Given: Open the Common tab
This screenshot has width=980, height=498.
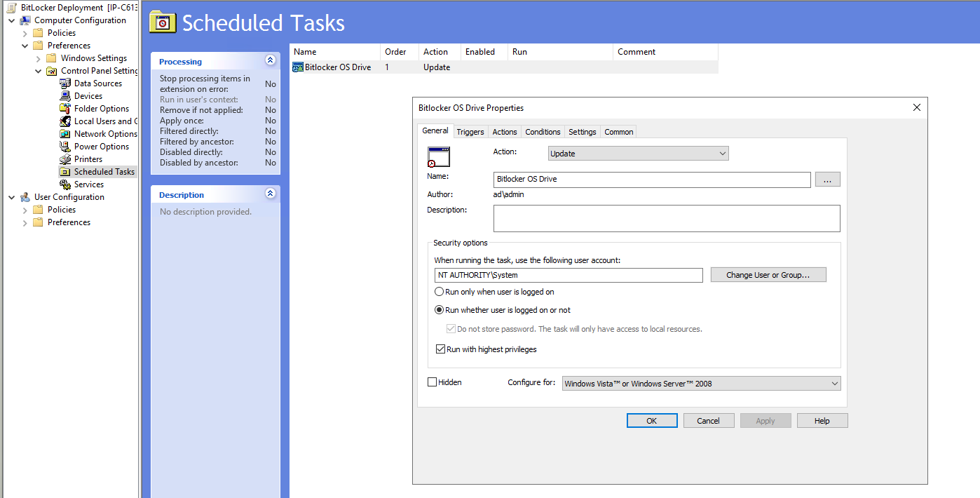Looking at the screenshot, I should pyautogui.click(x=619, y=132).
